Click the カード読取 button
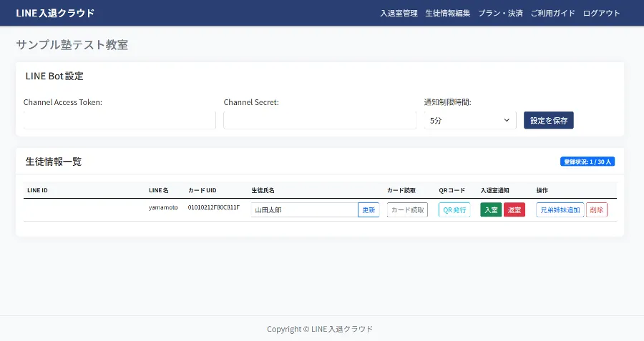This screenshot has height=341, width=644. pyautogui.click(x=407, y=210)
